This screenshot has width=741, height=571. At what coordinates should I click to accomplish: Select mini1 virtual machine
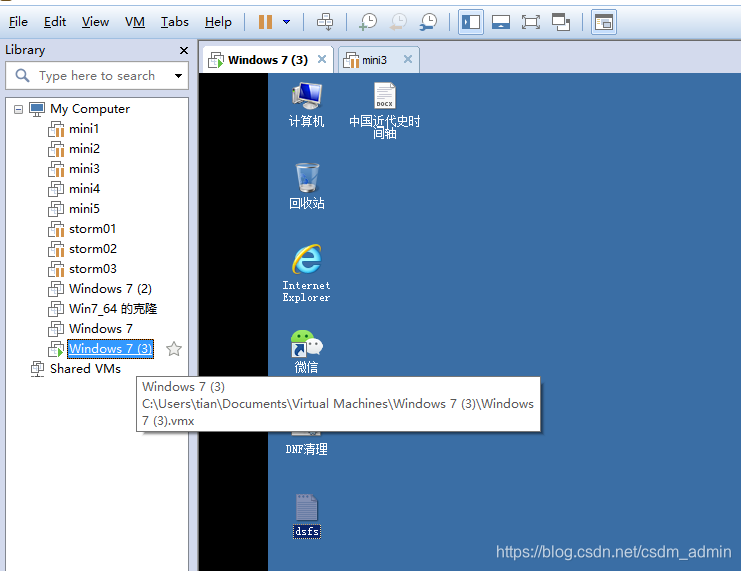click(84, 129)
